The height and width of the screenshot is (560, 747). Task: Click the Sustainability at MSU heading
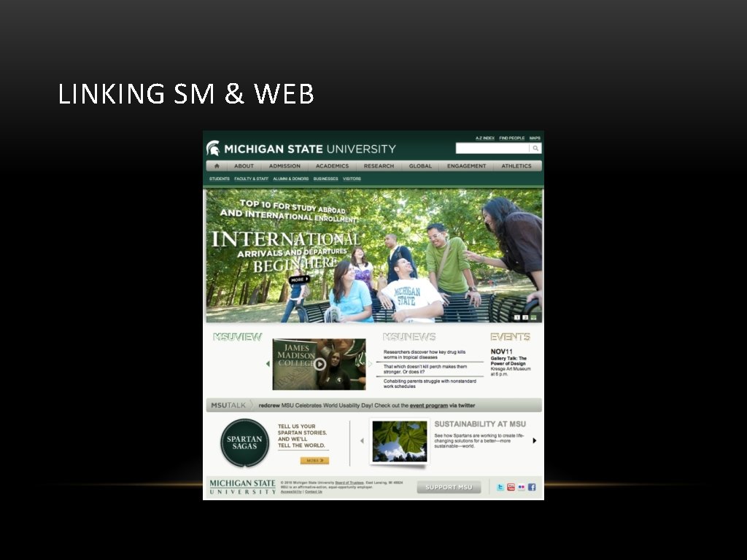480,424
